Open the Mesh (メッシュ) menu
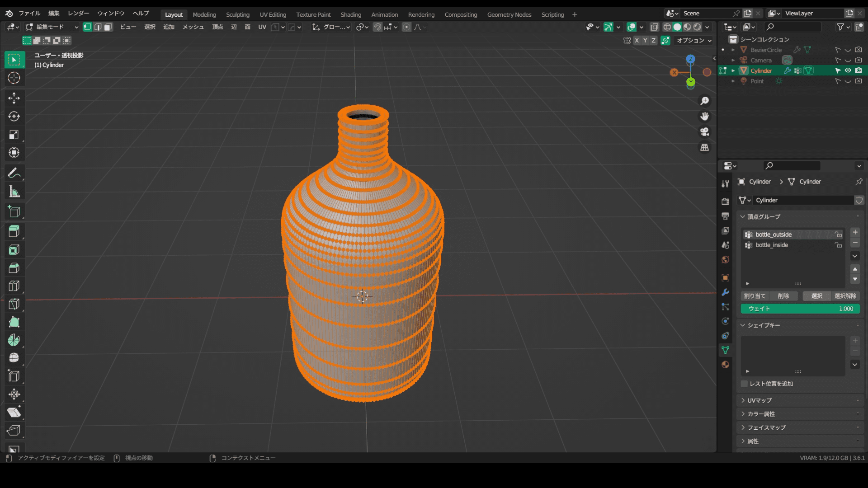This screenshot has height=488, width=868. tap(193, 27)
